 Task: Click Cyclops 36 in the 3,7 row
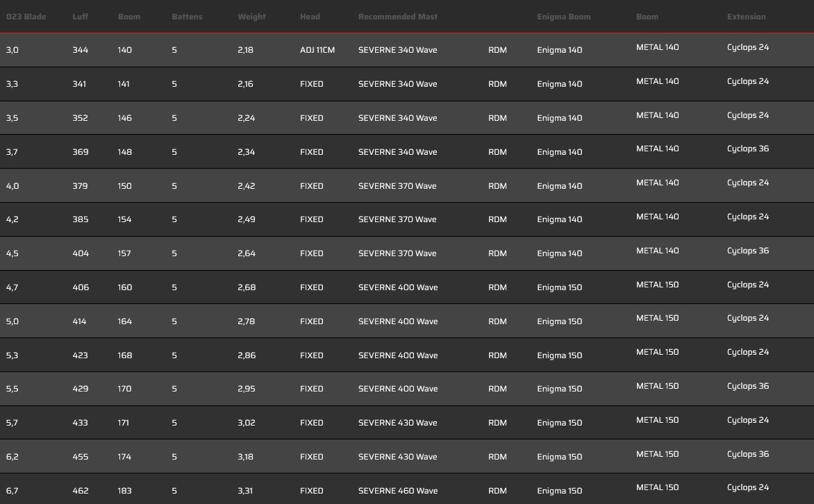(x=747, y=149)
